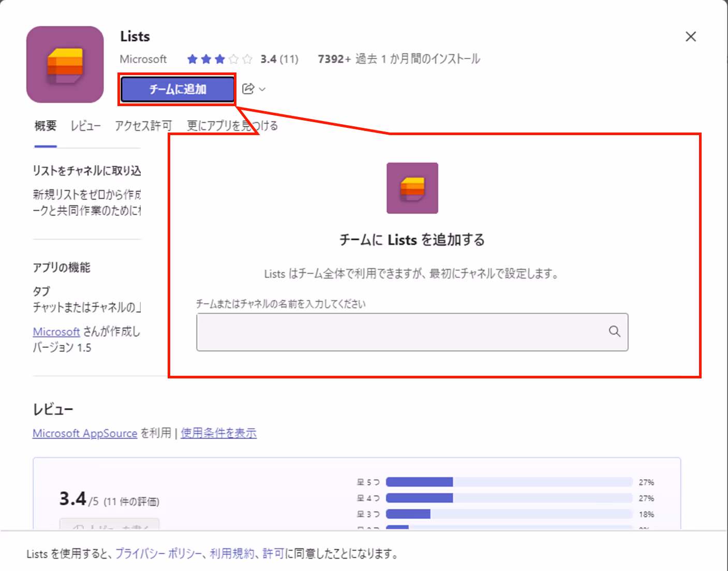Screen dimensions: 728x571
Task: Click the magnifier icon in search field
Action: pos(614,331)
